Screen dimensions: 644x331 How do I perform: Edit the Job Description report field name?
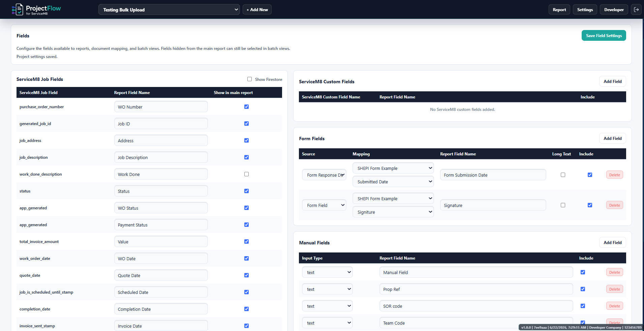point(161,157)
